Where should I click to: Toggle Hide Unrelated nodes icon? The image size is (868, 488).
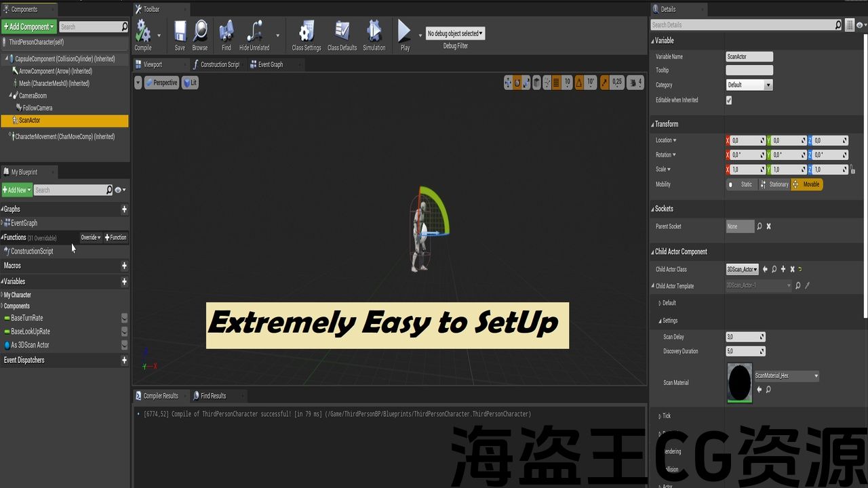(254, 33)
